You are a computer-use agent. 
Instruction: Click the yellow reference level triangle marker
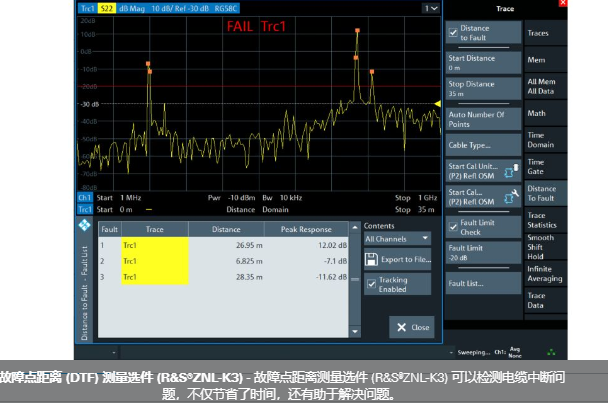click(x=437, y=104)
